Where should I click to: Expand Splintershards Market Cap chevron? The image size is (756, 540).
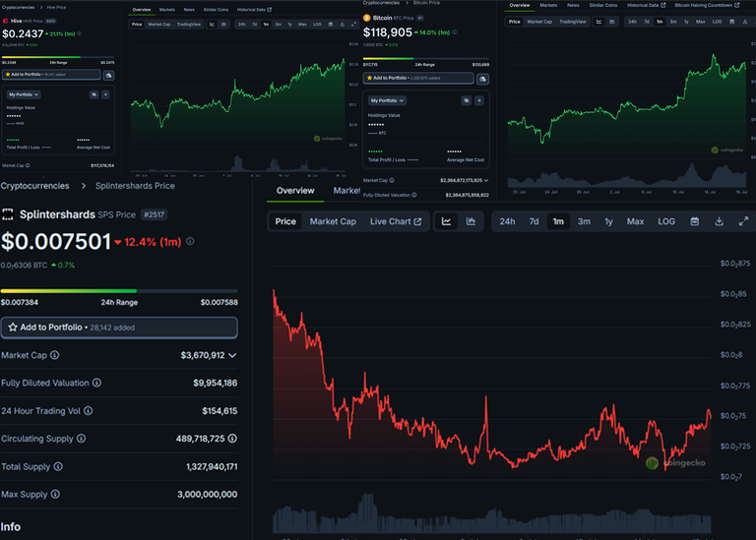232,355
